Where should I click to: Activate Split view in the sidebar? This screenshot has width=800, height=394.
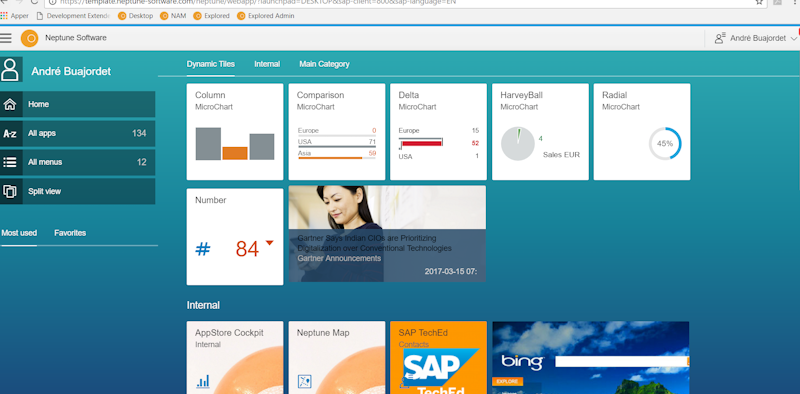point(78,191)
